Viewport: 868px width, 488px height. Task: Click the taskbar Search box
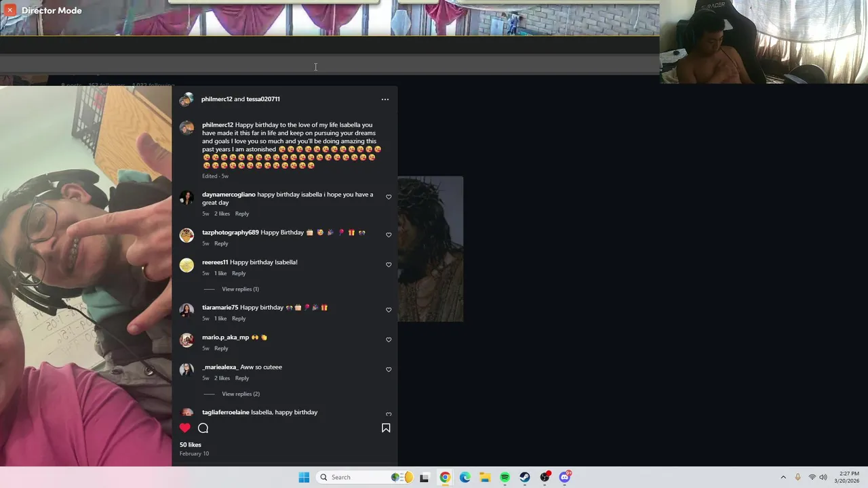click(365, 477)
